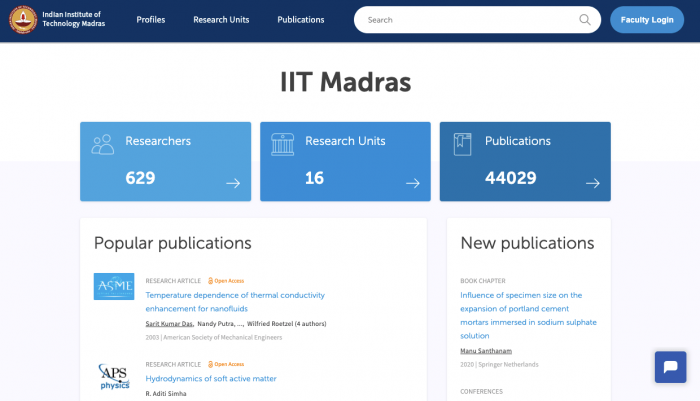
Task: Click the Publications 44029 count
Action: (x=511, y=178)
